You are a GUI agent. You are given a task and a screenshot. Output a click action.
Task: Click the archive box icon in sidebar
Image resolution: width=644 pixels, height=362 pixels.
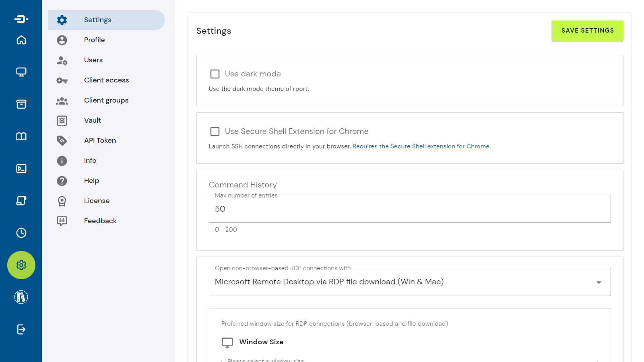point(21,104)
